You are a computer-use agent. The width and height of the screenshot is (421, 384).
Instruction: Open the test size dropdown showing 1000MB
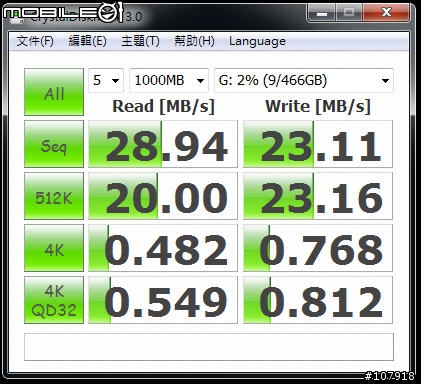click(x=169, y=80)
